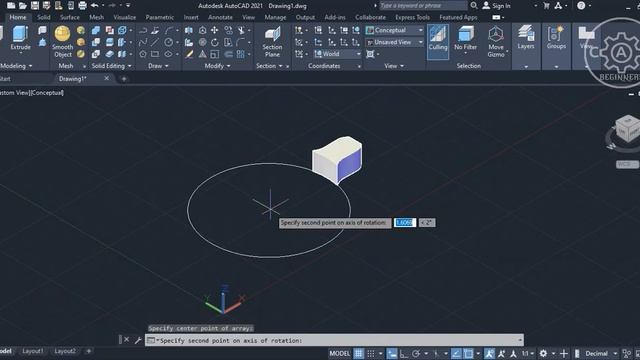Open the Unsaved View dropdown
Viewport: 640px width, 360px height.
(394, 42)
